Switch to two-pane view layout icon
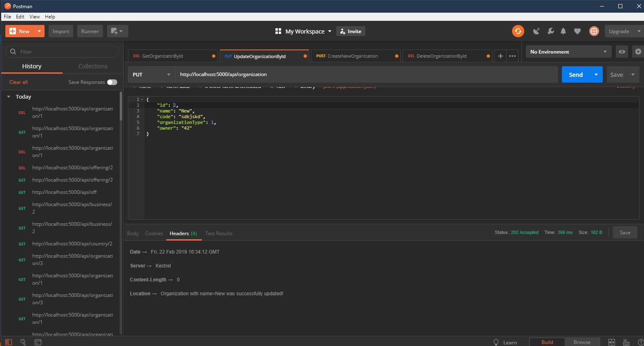 (612, 342)
